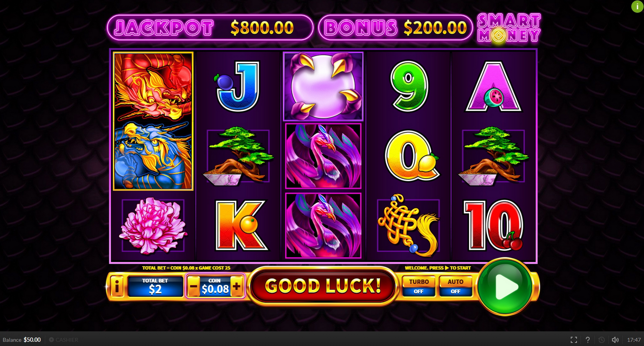The width and height of the screenshot is (644, 346).
Task: Click the Smart Money logo
Action: coord(509,28)
